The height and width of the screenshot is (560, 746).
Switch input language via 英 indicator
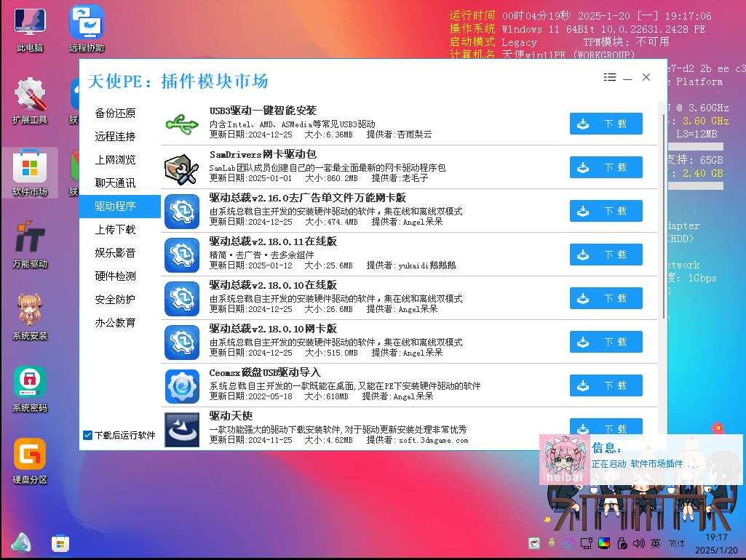[656, 543]
